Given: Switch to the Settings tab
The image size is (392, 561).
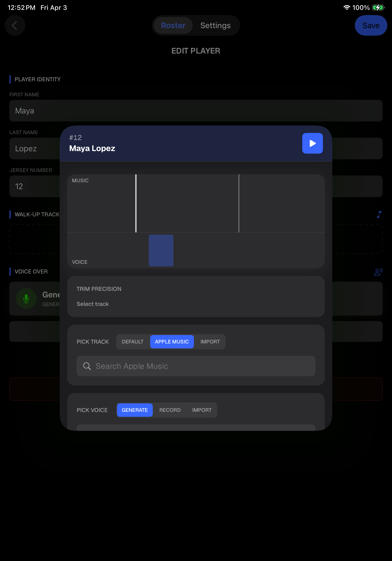Looking at the screenshot, I should 215,25.
